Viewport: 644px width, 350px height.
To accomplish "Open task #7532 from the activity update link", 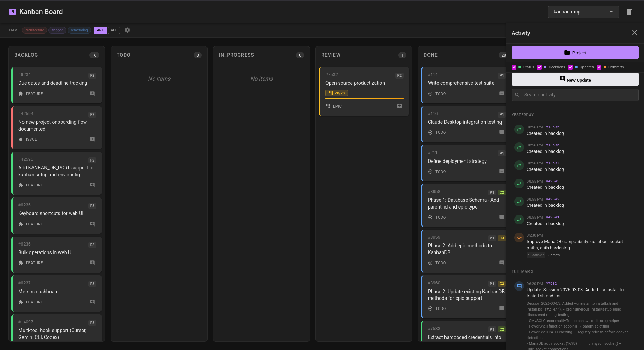I will [551, 283].
